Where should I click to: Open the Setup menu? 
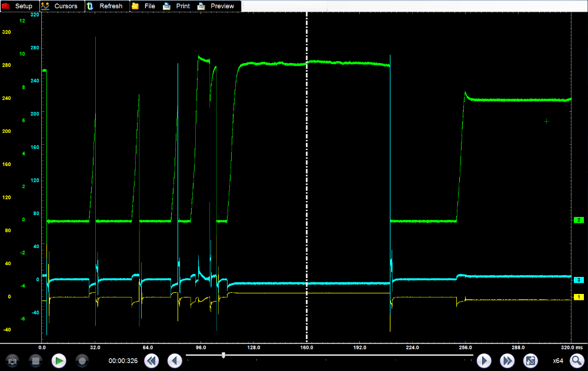coord(19,6)
